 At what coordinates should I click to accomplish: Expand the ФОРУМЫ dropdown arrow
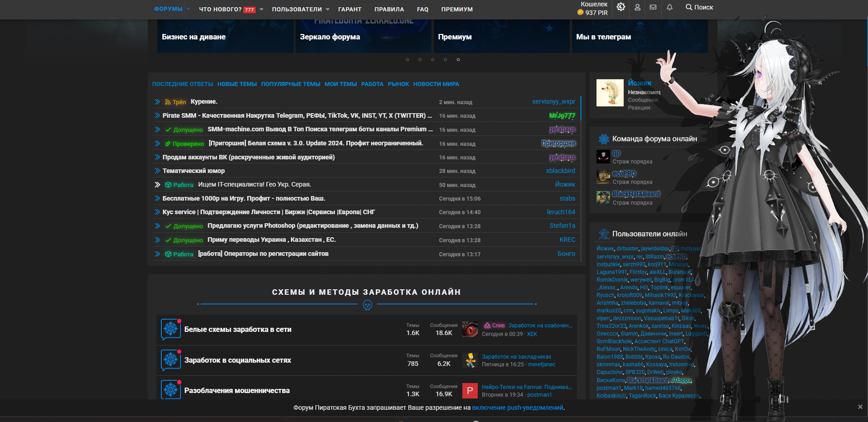coord(188,10)
